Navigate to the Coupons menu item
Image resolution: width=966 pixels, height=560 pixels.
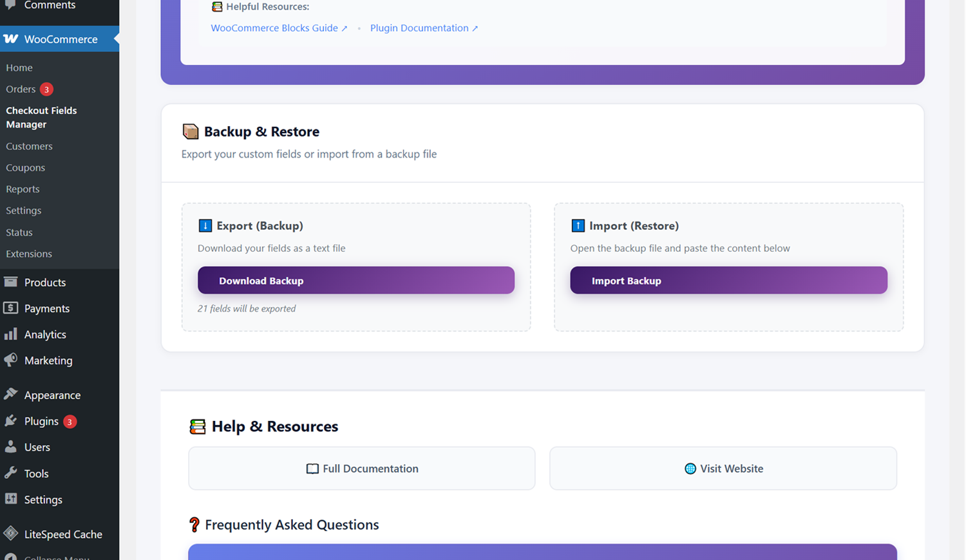coord(25,167)
